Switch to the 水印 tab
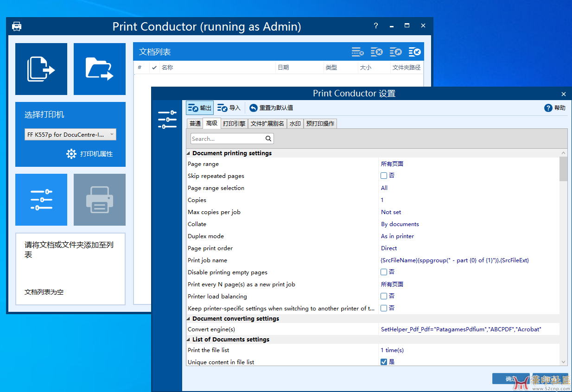572x392 pixels. coord(295,124)
